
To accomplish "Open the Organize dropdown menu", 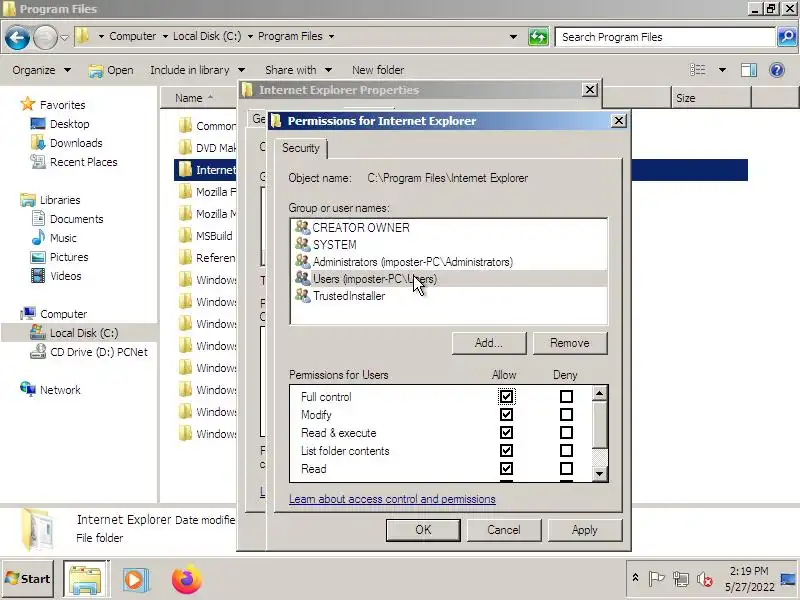I will point(42,70).
